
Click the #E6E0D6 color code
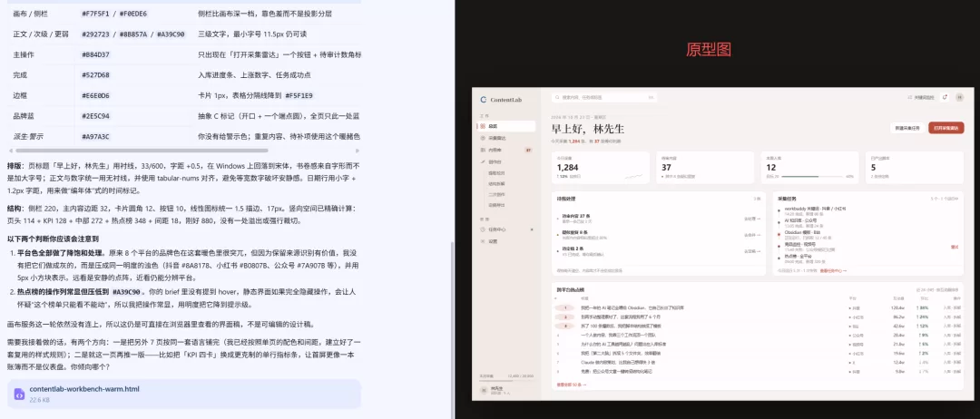(95, 95)
